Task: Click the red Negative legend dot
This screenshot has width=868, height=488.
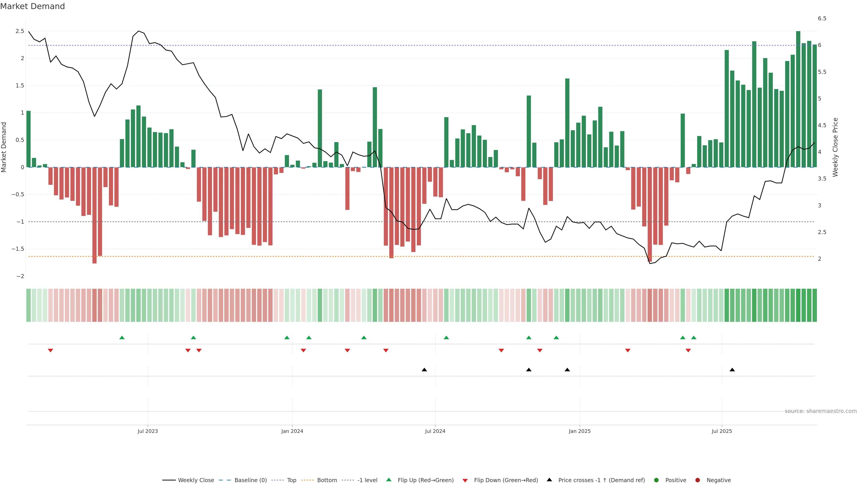Action: (x=698, y=480)
